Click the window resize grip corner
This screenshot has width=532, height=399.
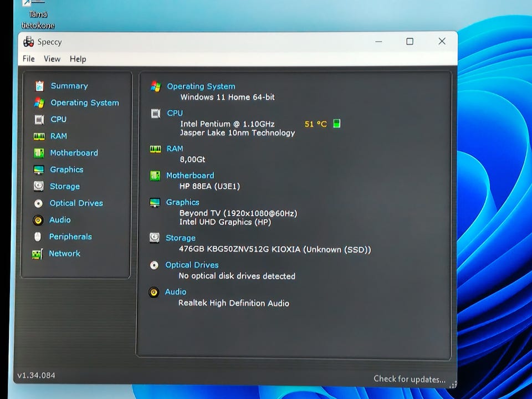(x=453, y=385)
